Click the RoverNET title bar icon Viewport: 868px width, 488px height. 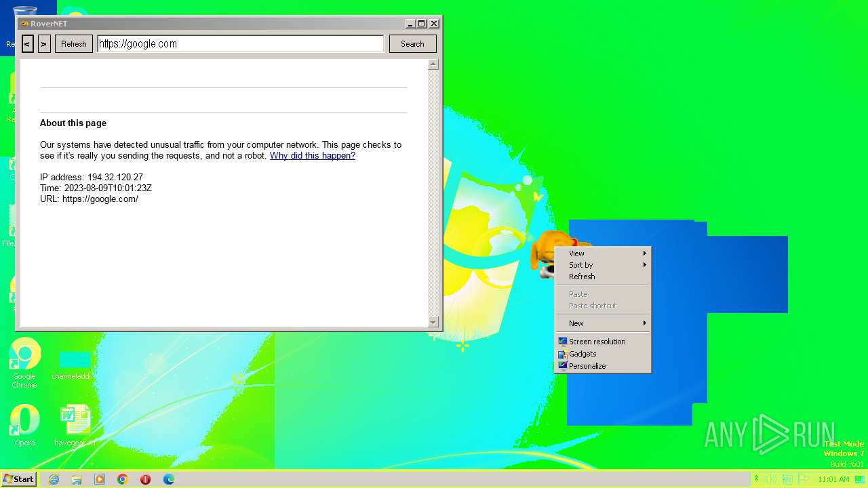coord(24,24)
